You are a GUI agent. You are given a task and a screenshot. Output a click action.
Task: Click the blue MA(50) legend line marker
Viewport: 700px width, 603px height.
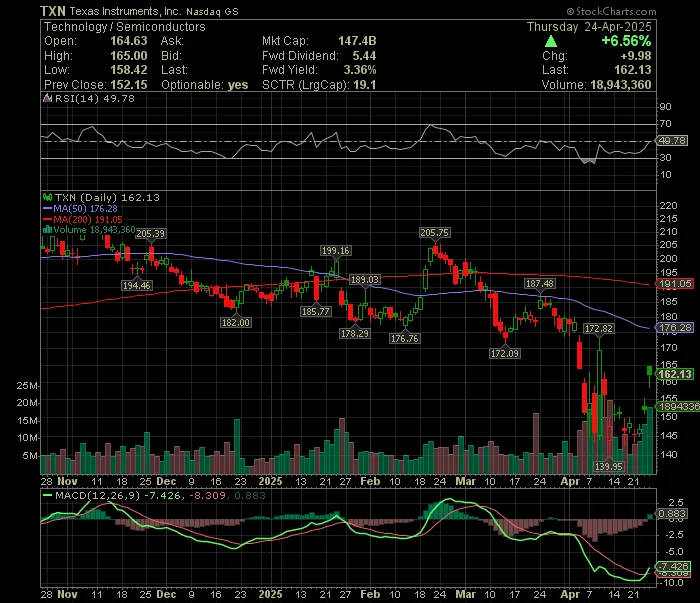47,208
